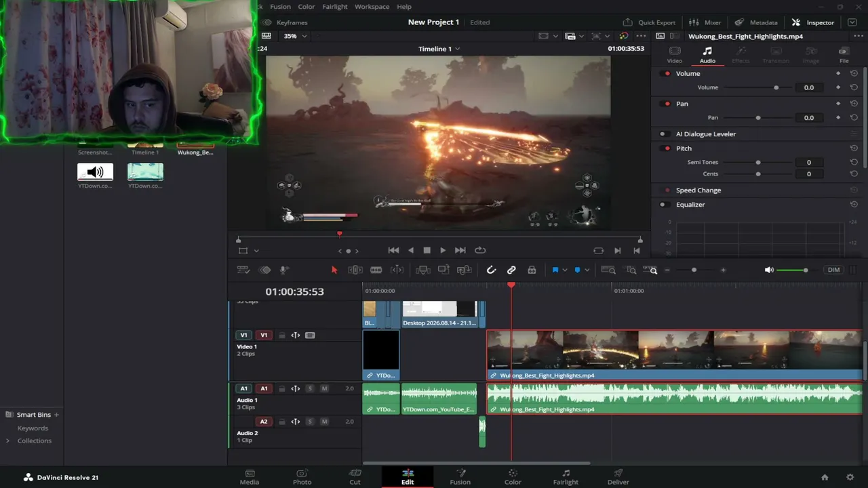Viewport: 868px width, 488px height.
Task: Activate the Trim Edit Mode tool
Action: coord(355,270)
